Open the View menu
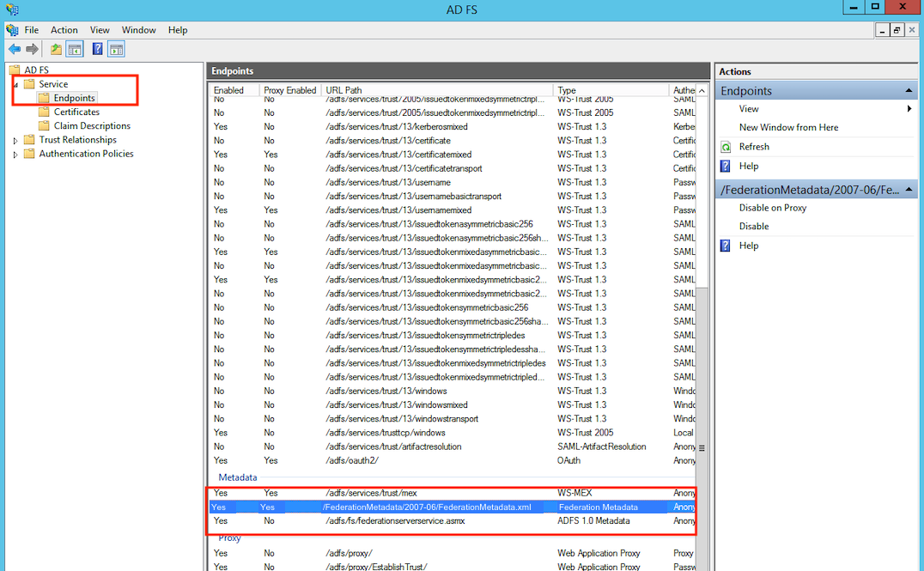The width and height of the screenshot is (924, 571). [100, 29]
